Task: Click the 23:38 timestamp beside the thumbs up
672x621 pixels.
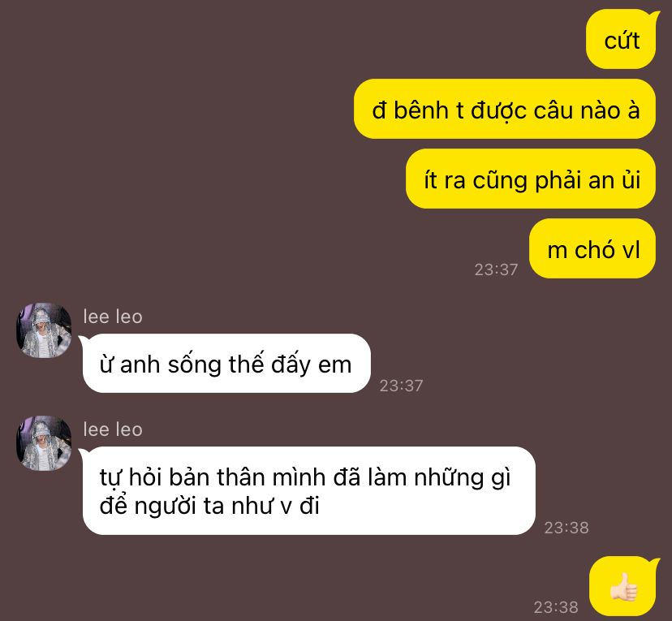Action: pos(556,607)
